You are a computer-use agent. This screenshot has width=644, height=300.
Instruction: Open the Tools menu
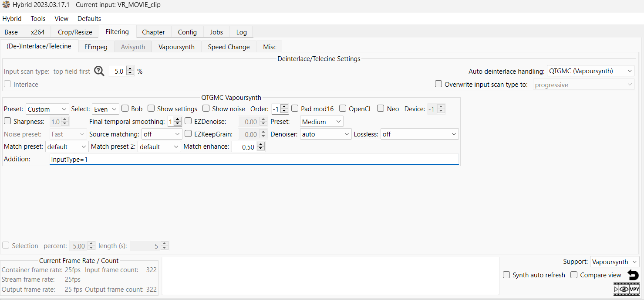click(38, 18)
